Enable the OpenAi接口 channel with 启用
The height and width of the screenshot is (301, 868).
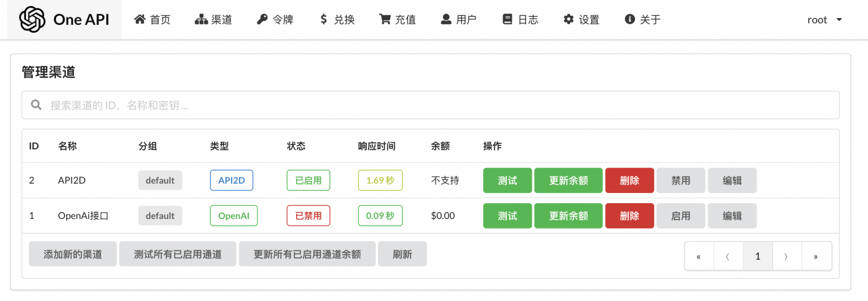(681, 216)
